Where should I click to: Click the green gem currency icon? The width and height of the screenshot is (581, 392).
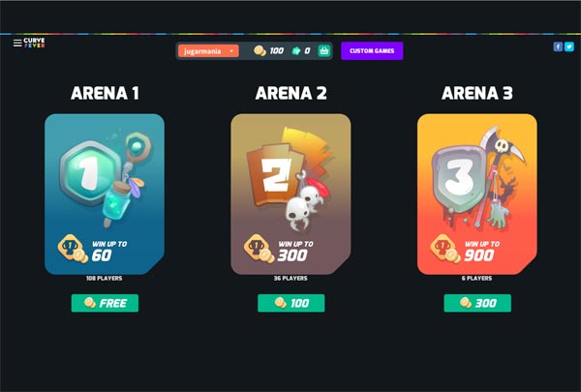296,50
